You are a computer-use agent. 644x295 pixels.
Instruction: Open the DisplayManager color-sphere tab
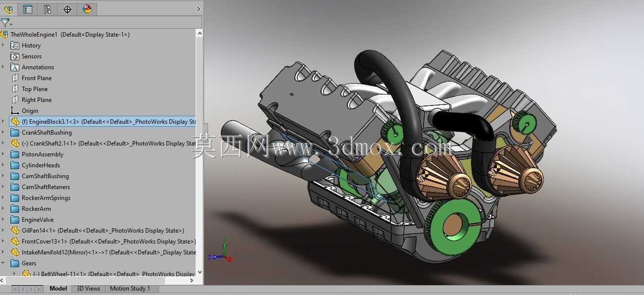click(x=87, y=9)
